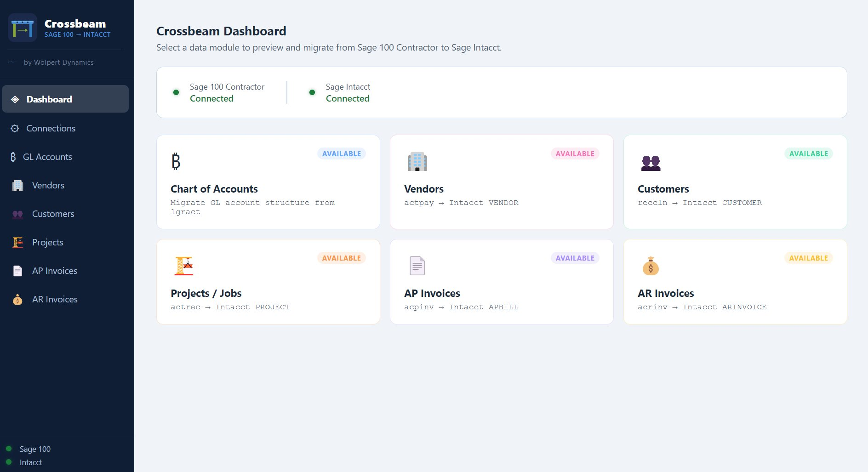Click the Connections gear icon in sidebar
Image resolution: width=868 pixels, height=472 pixels.
tap(15, 128)
